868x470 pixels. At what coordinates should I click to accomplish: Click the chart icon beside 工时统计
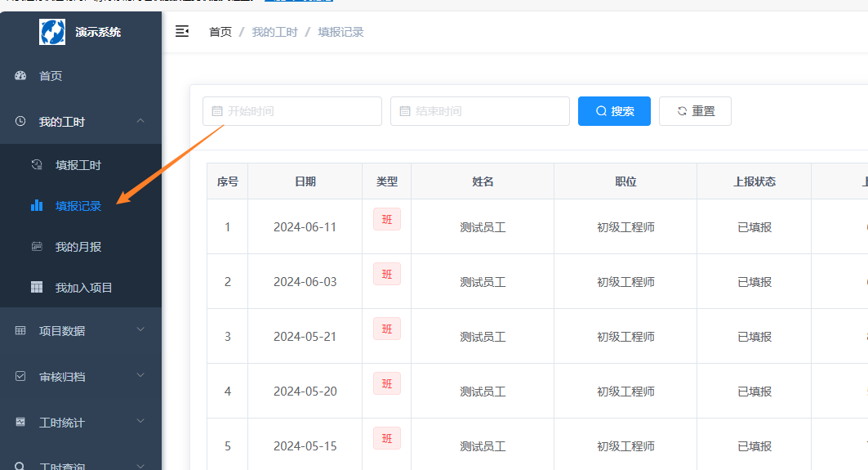(20, 422)
